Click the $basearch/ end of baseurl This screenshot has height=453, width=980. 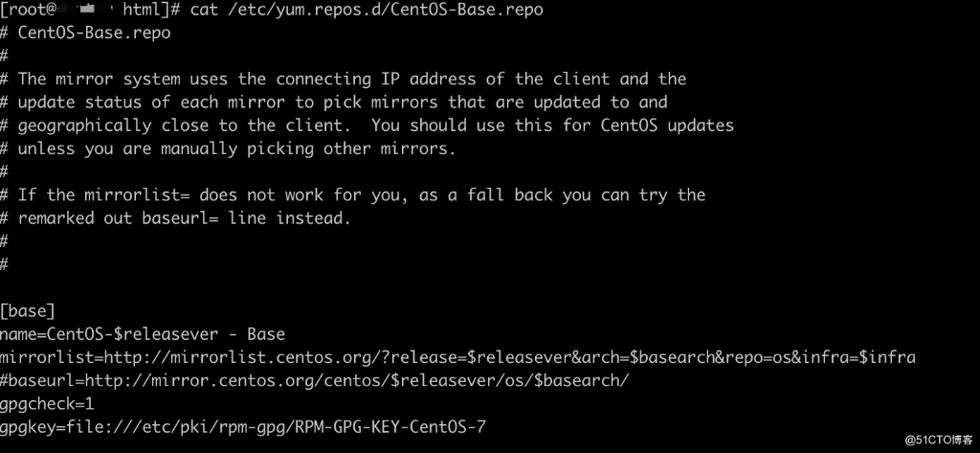click(581, 380)
